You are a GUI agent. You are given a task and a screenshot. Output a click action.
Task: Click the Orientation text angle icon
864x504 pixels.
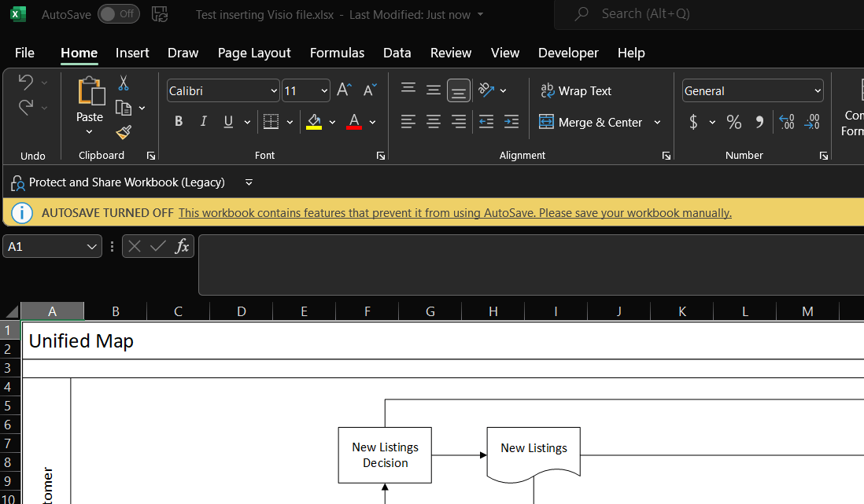point(486,90)
